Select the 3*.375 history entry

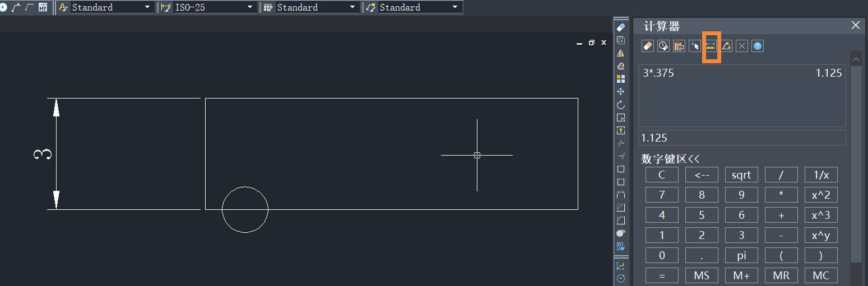pos(742,73)
